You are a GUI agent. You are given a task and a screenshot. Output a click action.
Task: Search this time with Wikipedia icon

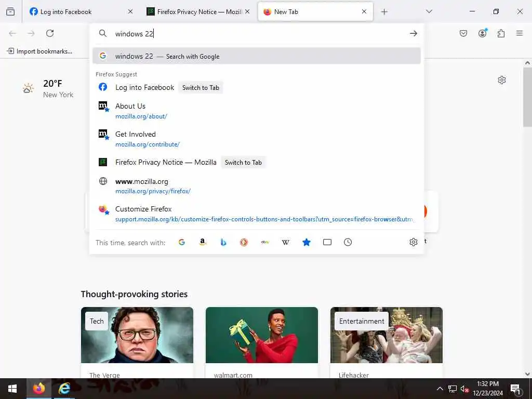[x=286, y=242]
